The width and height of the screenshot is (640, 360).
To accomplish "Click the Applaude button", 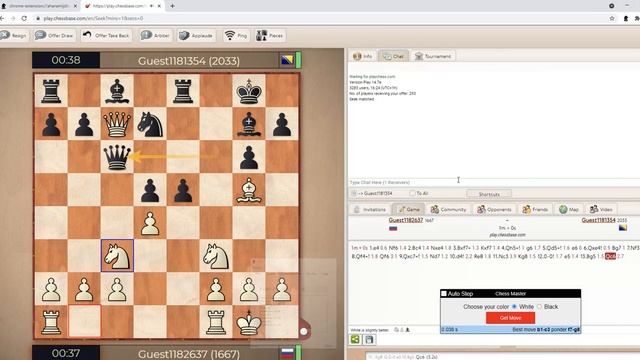I will (x=196, y=36).
